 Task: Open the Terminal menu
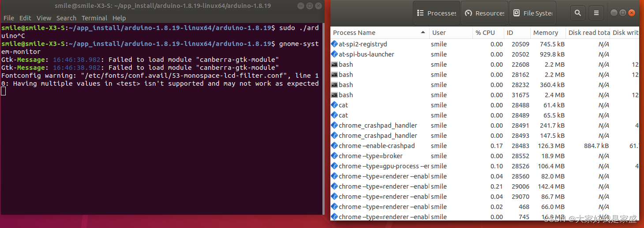point(94,18)
